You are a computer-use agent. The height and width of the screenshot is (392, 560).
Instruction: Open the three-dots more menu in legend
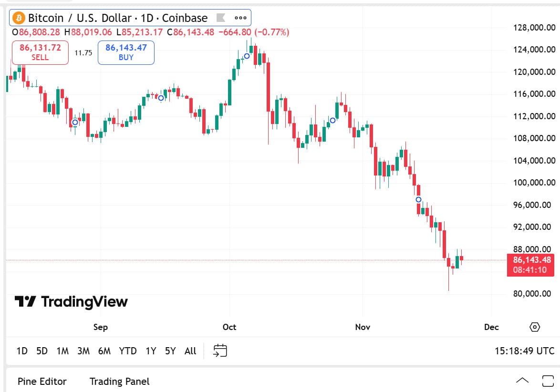pos(240,18)
